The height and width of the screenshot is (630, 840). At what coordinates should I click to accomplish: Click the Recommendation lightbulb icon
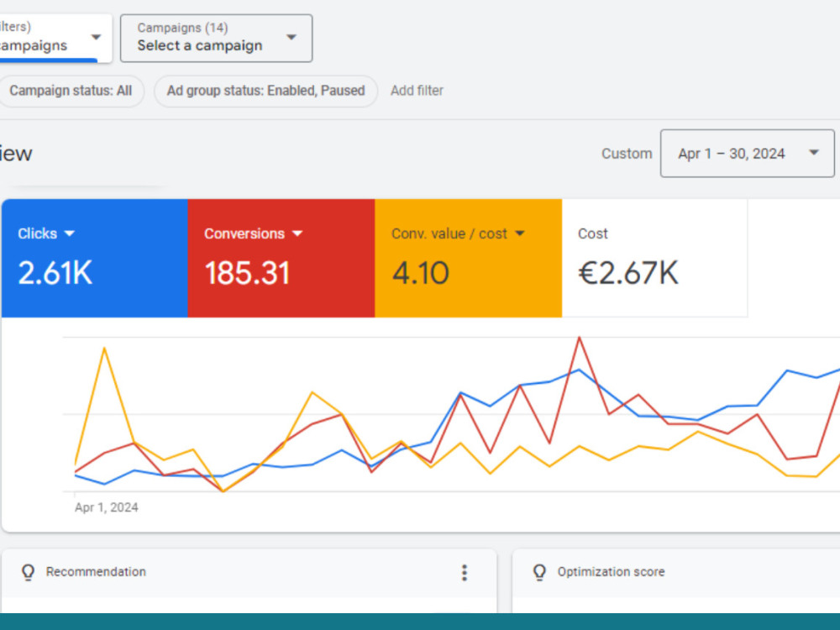[28, 572]
